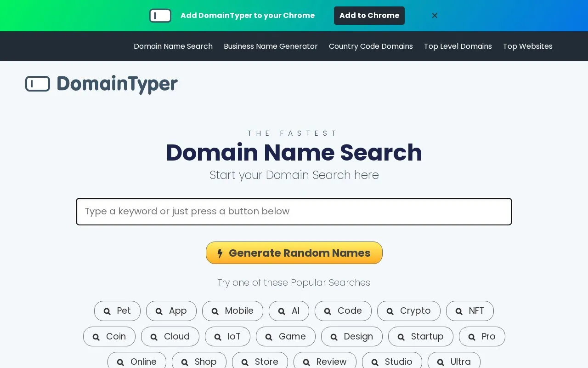The width and height of the screenshot is (588, 368).
Task: Close the Add to Chrome banner
Action: (435, 16)
